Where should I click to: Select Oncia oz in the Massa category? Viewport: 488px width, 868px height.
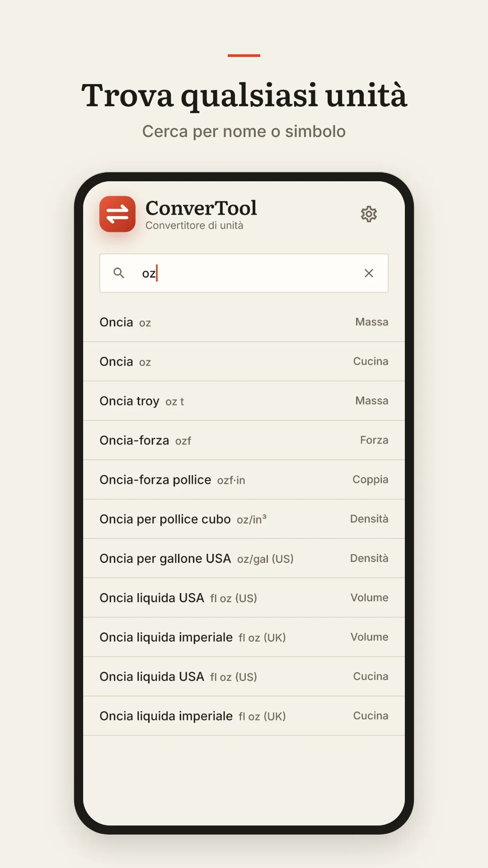pos(244,322)
